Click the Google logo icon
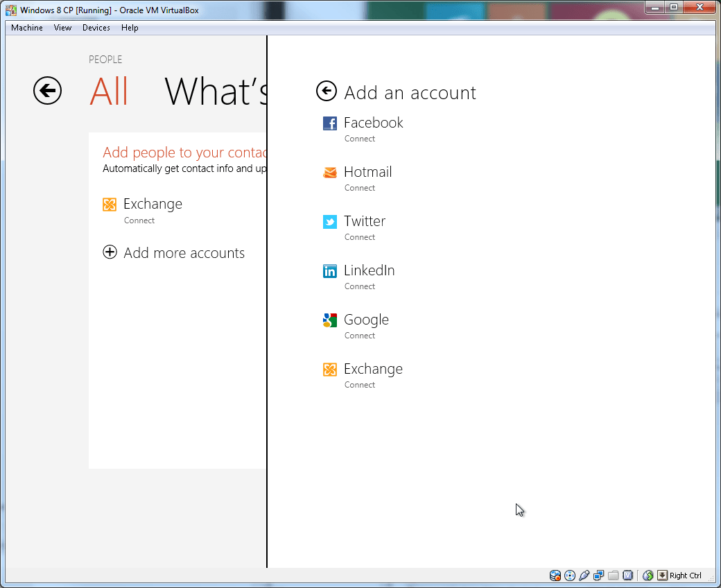This screenshot has height=588, width=721. tap(330, 320)
